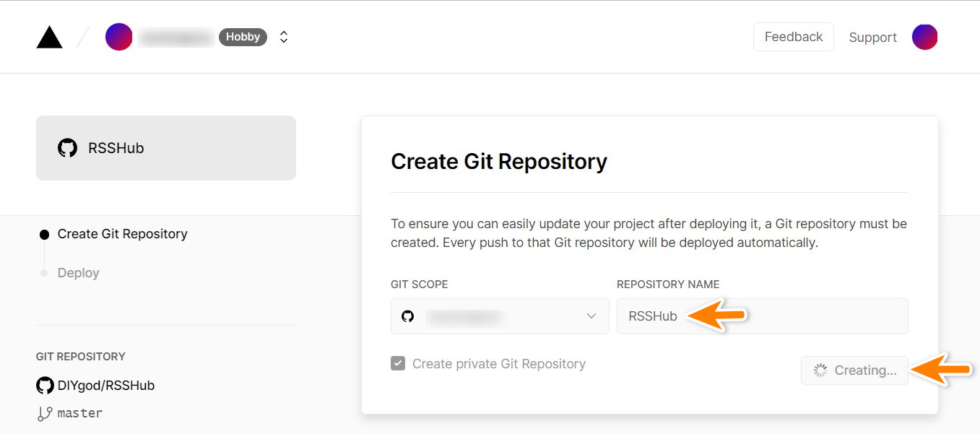Click the Support link
Screen dimensions: 980x434
872,37
